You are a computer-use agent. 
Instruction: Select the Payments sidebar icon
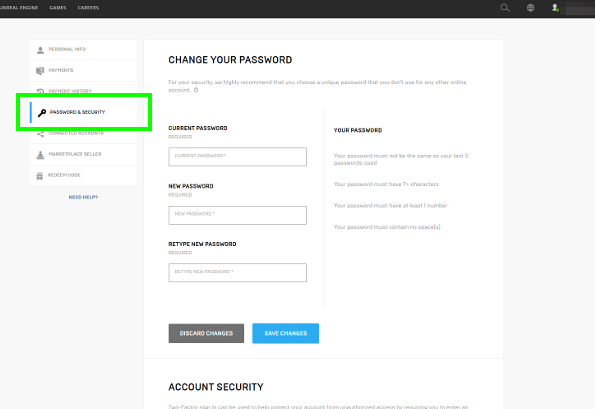point(40,71)
